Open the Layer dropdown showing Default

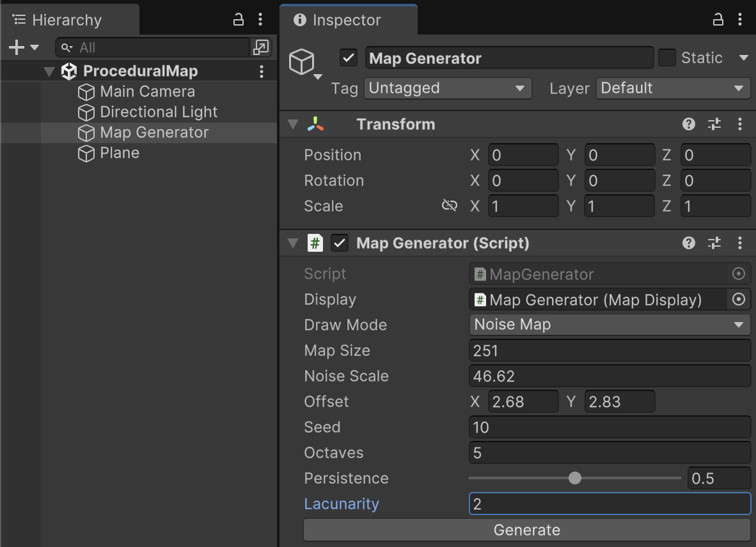[673, 88]
